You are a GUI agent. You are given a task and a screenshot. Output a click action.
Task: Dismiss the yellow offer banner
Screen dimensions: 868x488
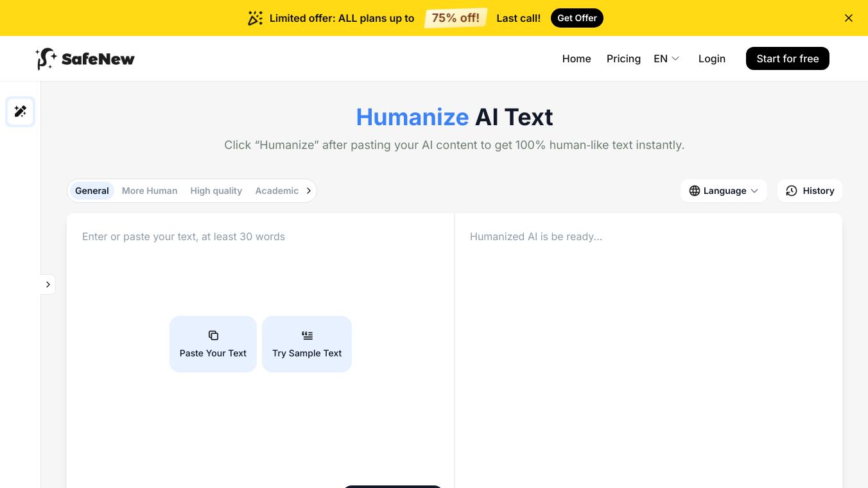click(x=849, y=18)
